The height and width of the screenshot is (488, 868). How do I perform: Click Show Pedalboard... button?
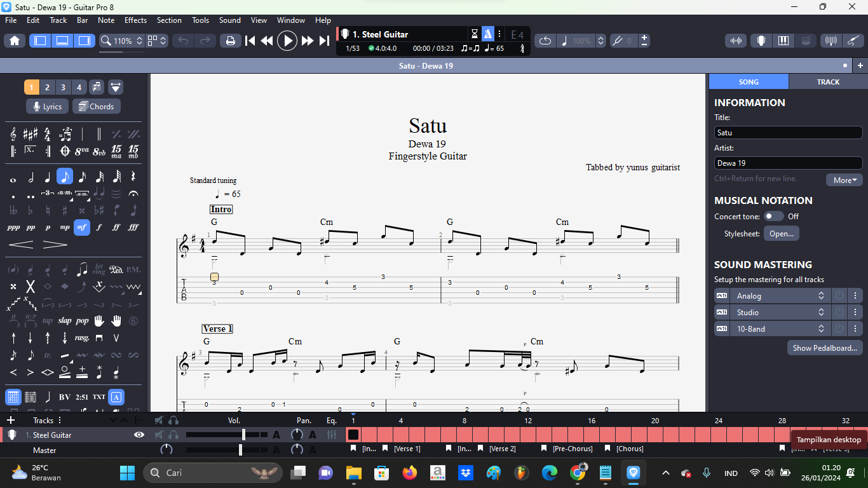point(825,348)
